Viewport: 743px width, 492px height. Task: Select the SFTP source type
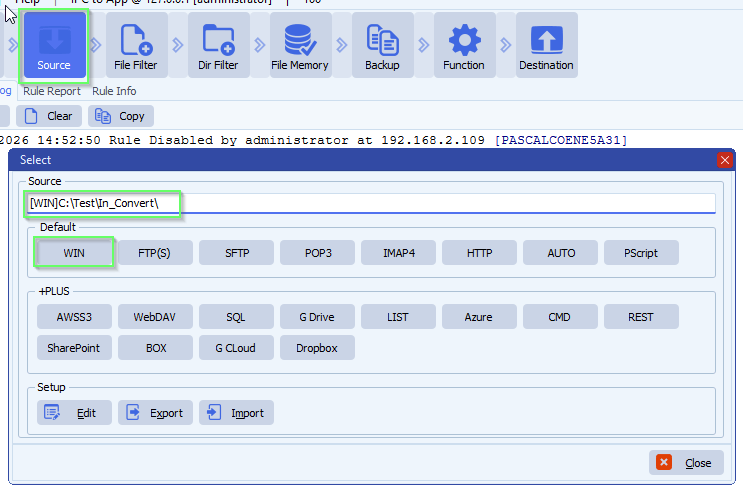click(x=236, y=253)
